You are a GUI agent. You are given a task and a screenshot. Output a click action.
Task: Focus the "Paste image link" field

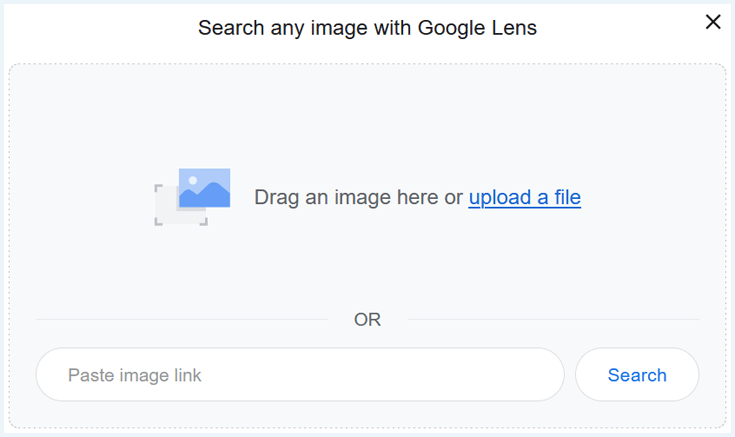(300, 374)
